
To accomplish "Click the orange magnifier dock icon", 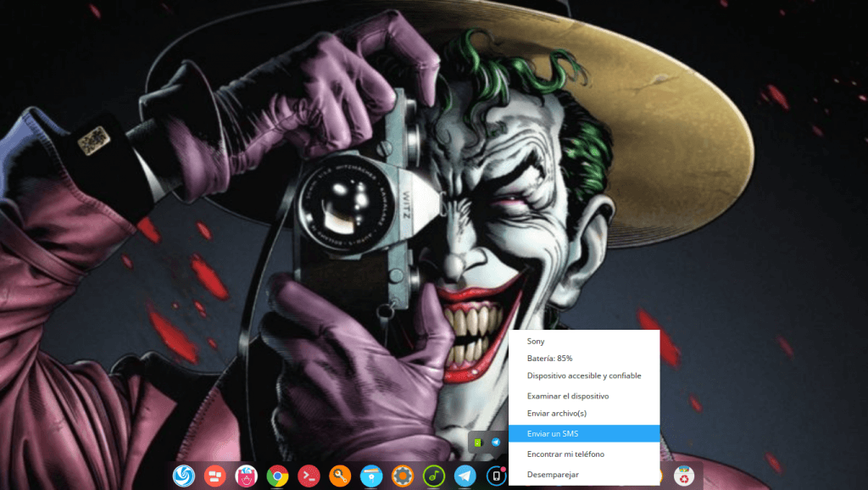I will point(340,476).
